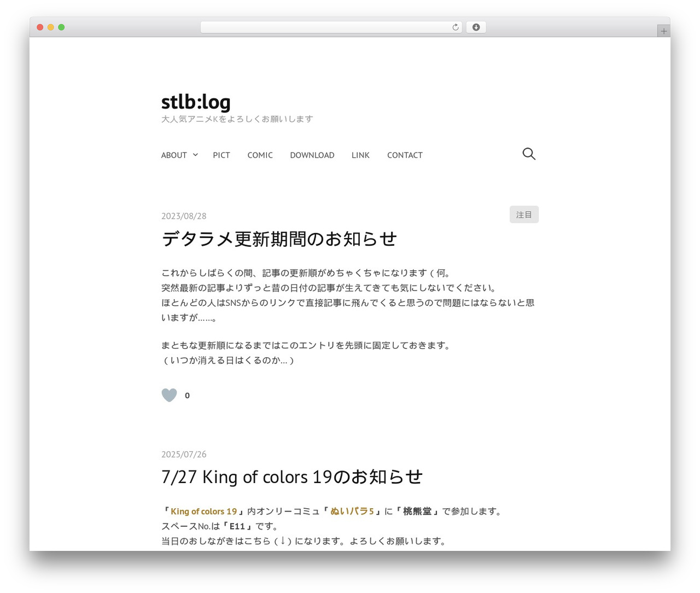This screenshot has height=593, width=700.
Task: Focus the browser address bar
Action: tap(331, 27)
